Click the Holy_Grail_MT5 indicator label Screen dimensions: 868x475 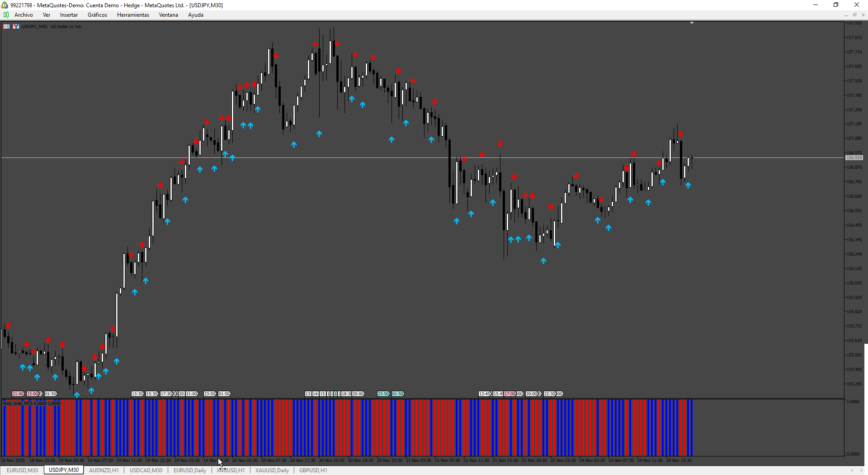32,403
